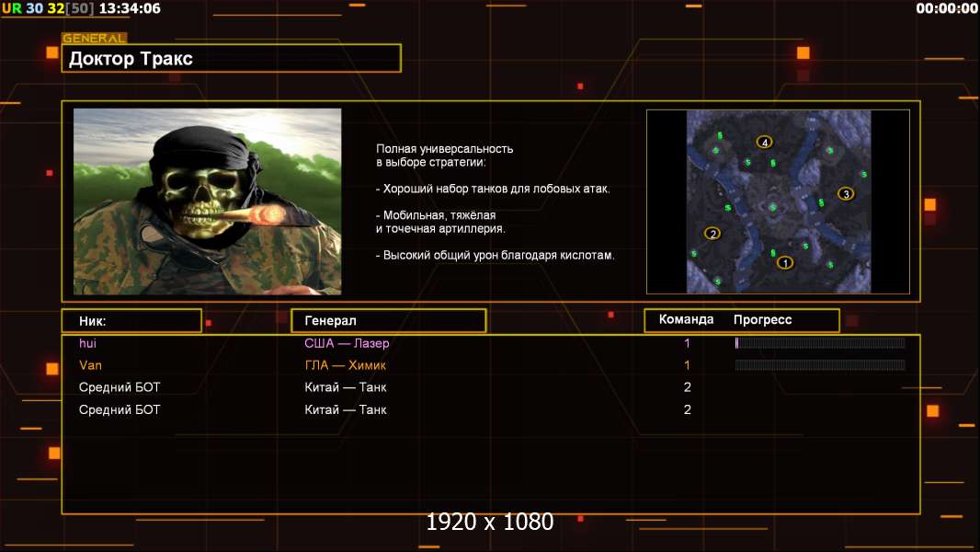Screen dimensions: 980x552
Task: Click start position 2 on the minimap
Action: pyautogui.click(x=712, y=234)
